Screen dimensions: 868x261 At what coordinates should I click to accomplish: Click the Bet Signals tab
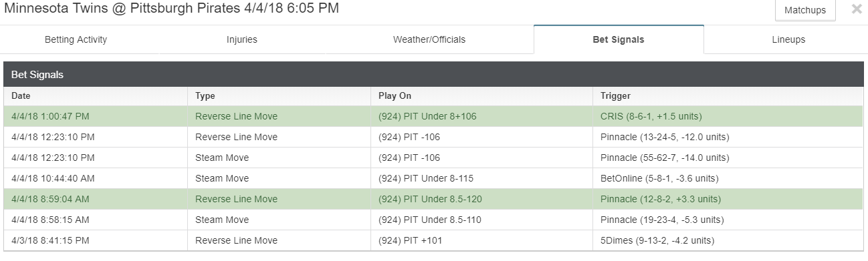[619, 39]
